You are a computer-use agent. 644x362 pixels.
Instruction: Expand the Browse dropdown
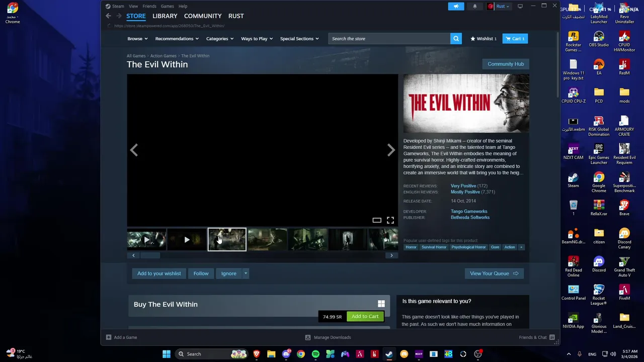coord(137,39)
